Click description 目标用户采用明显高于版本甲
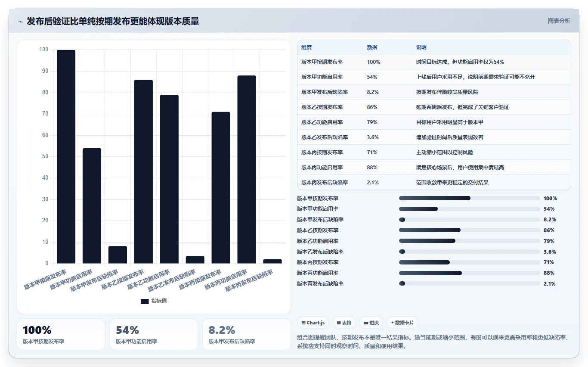This screenshot has width=588, height=367. (449, 122)
